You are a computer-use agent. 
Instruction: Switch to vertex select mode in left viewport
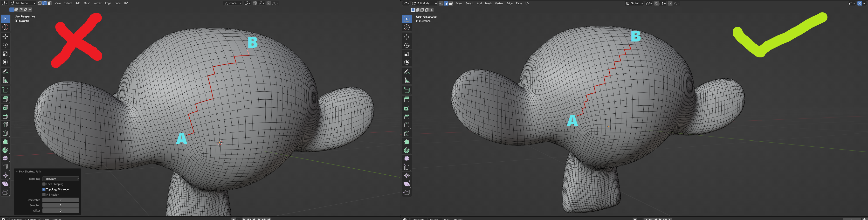(40, 3)
